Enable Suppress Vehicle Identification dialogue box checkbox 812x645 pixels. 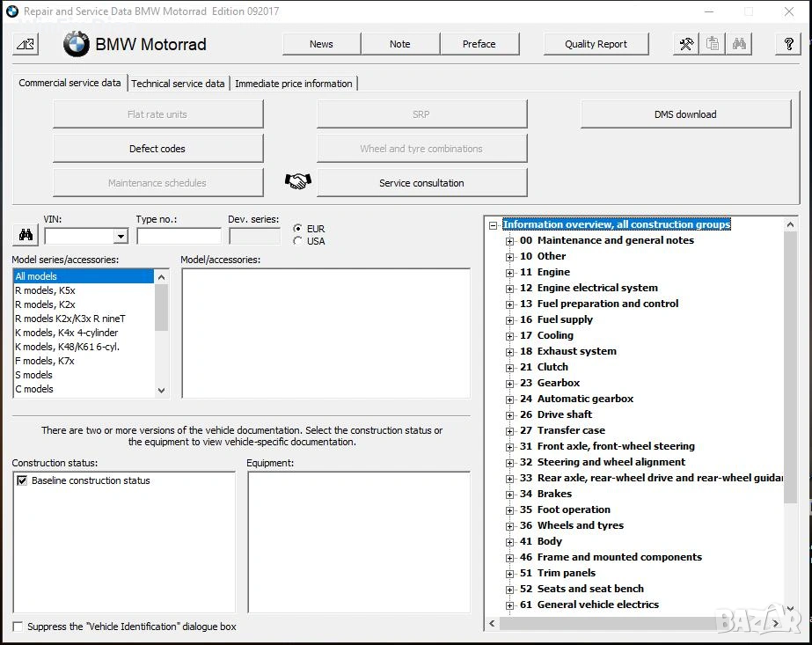pyautogui.click(x=18, y=627)
